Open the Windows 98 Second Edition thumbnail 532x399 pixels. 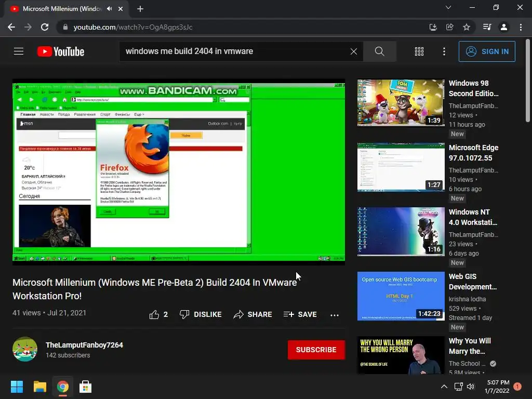point(401,103)
